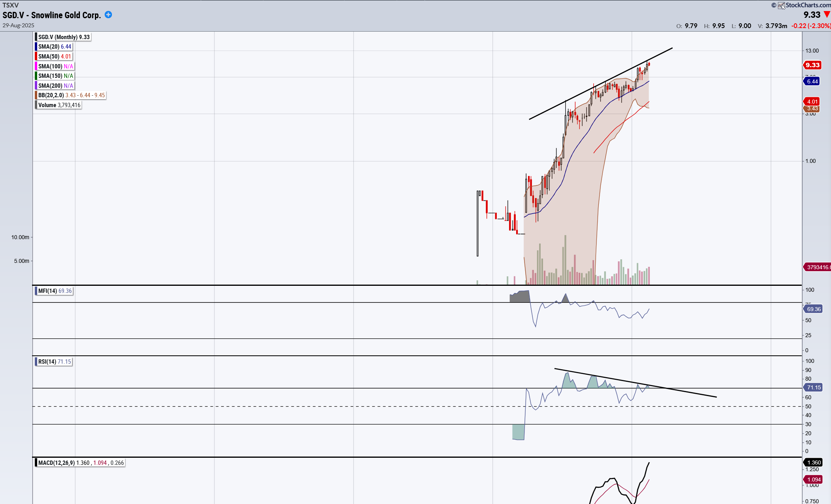Click the Volume 3,793,416 legend label

[x=59, y=105]
